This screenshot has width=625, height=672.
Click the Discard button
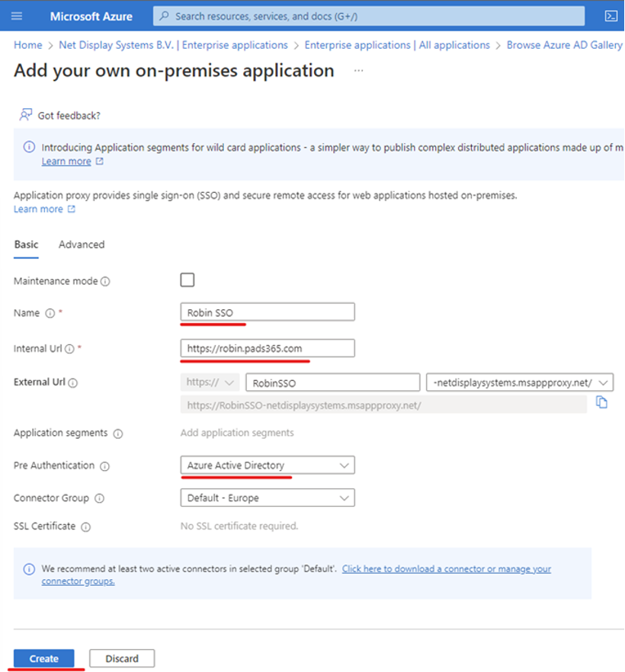(x=122, y=659)
